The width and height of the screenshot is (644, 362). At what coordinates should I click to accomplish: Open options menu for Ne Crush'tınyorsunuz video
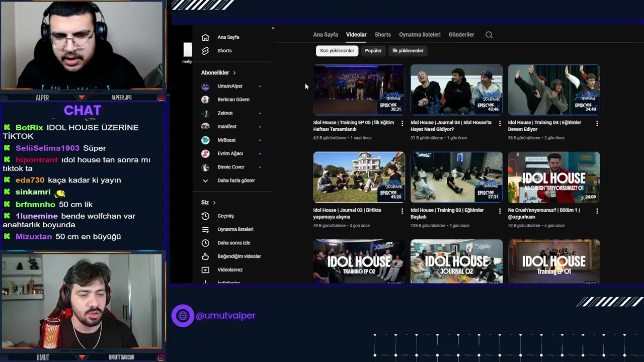coord(597,211)
